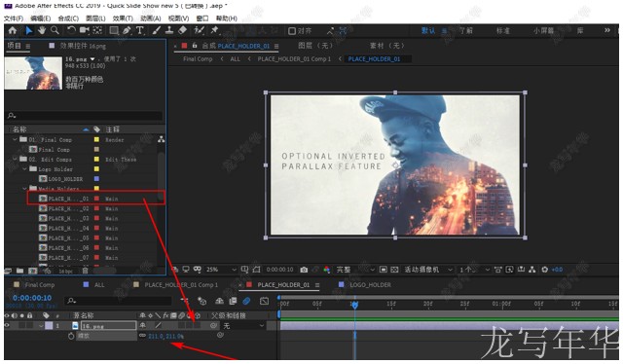The height and width of the screenshot is (364, 623).
Task: Open the active camera (活动摄像机) dropdown
Action: coord(428,270)
